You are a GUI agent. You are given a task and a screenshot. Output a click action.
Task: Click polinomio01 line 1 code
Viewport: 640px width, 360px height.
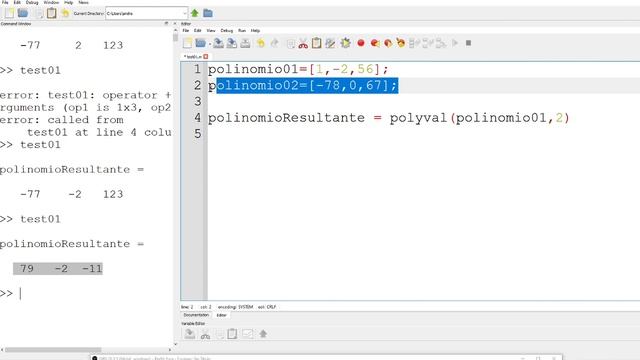click(298, 69)
